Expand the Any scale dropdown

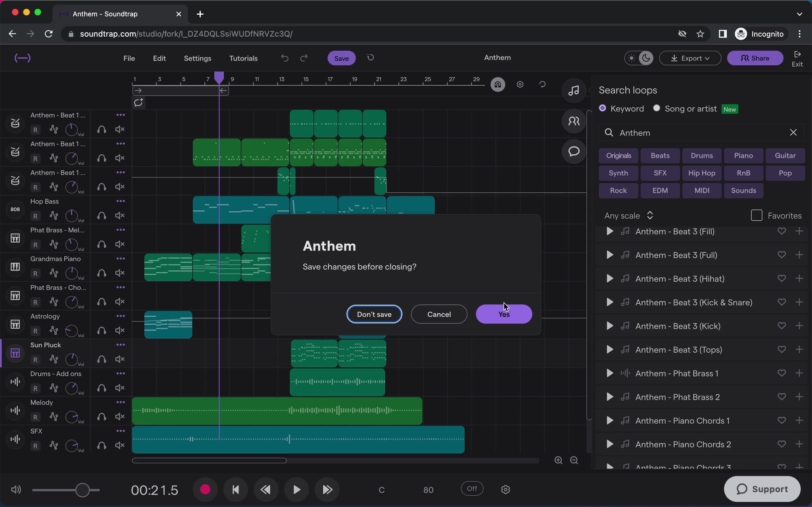(628, 215)
